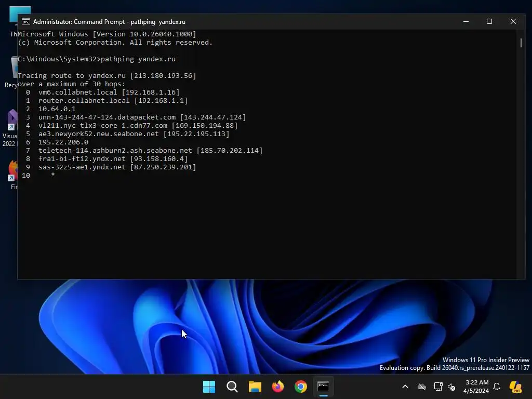
Task: Click the Firefox desktop shortcut
Action: coord(13,175)
